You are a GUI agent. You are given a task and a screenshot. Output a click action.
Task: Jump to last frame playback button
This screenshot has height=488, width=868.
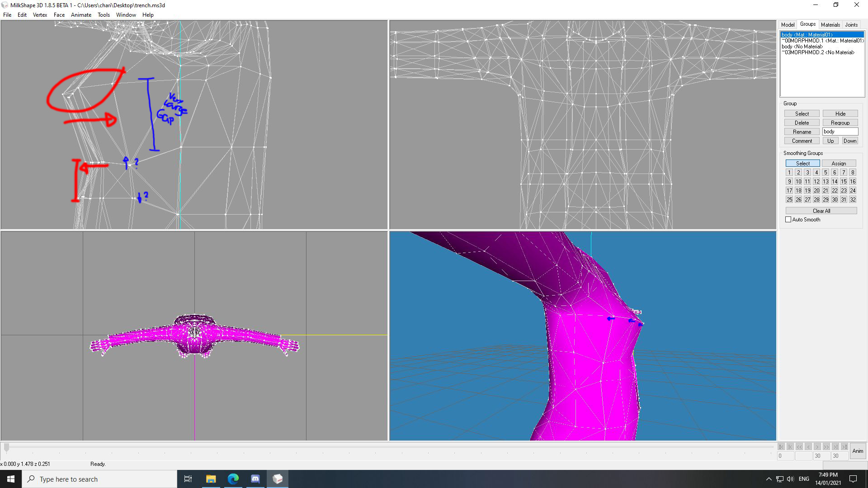pos(844,447)
